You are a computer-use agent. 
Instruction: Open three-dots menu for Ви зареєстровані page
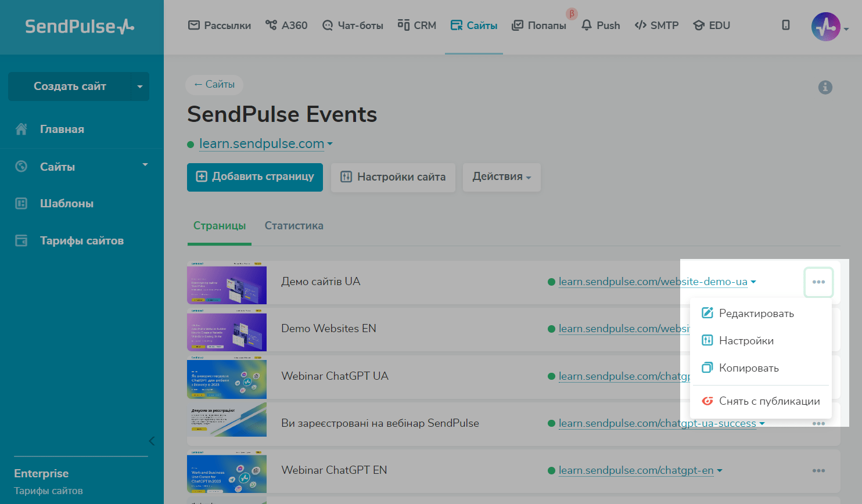tap(818, 424)
